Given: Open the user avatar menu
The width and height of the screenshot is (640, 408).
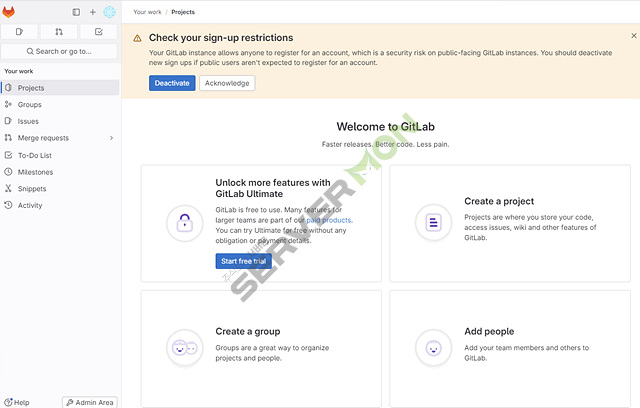Looking at the screenshot, I should [x=109, y=12].
